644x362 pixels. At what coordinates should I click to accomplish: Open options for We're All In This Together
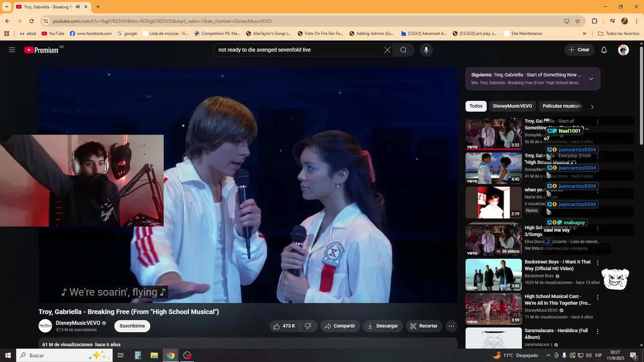(x=598, y=298)
